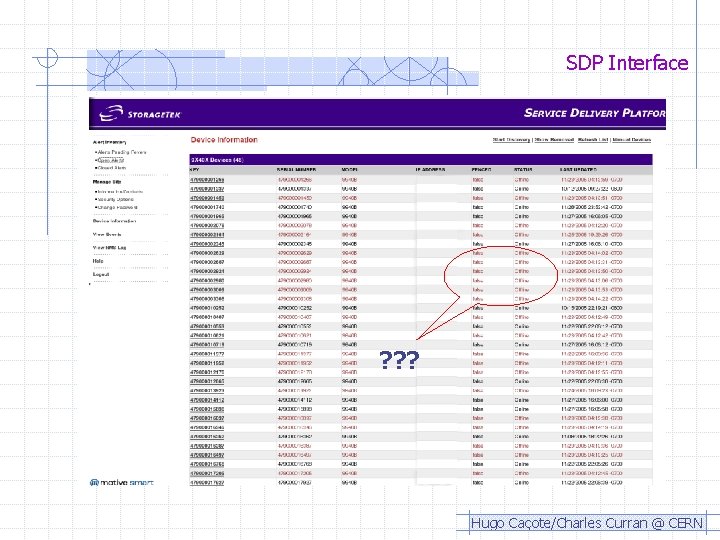Open device key 479000002687
Image resolution: width=720 pixels, height=540 pixels.
coord(207,262)
